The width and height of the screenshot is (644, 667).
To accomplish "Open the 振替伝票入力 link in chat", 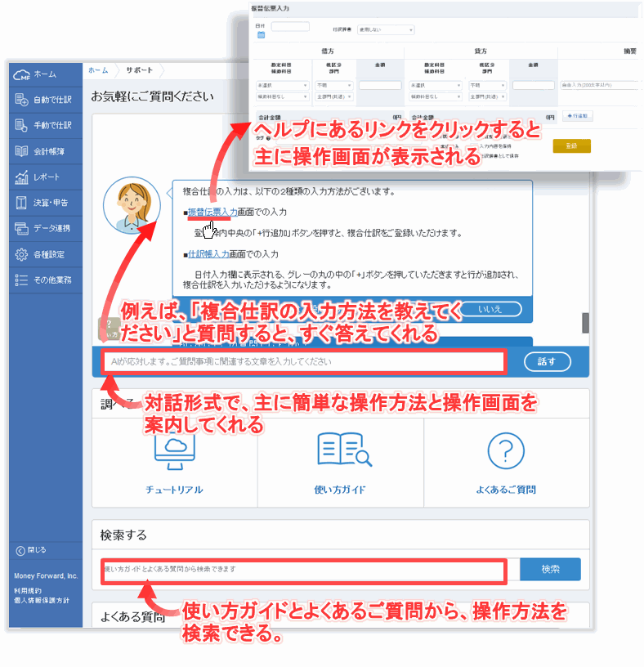I will (212, 212).
